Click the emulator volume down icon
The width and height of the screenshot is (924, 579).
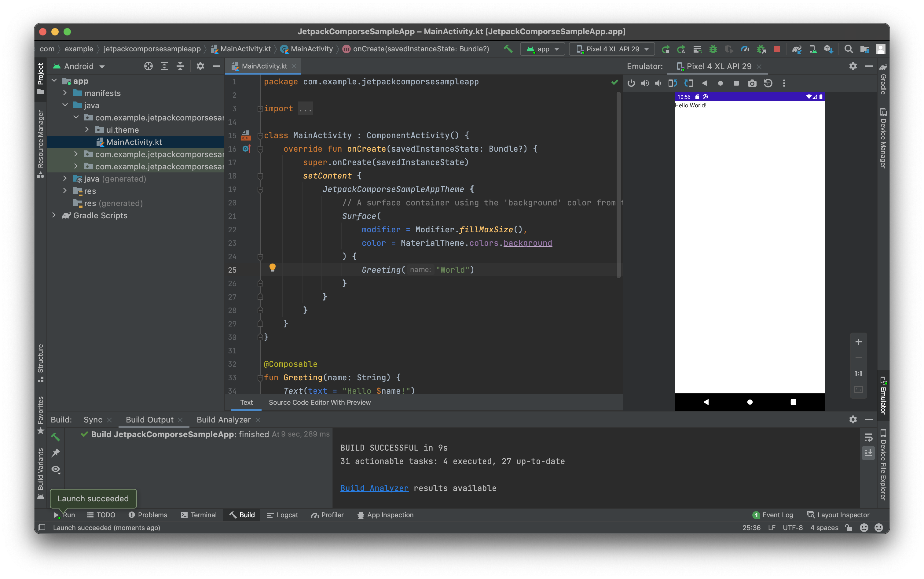pyautogui.click(x=658, y=83)
